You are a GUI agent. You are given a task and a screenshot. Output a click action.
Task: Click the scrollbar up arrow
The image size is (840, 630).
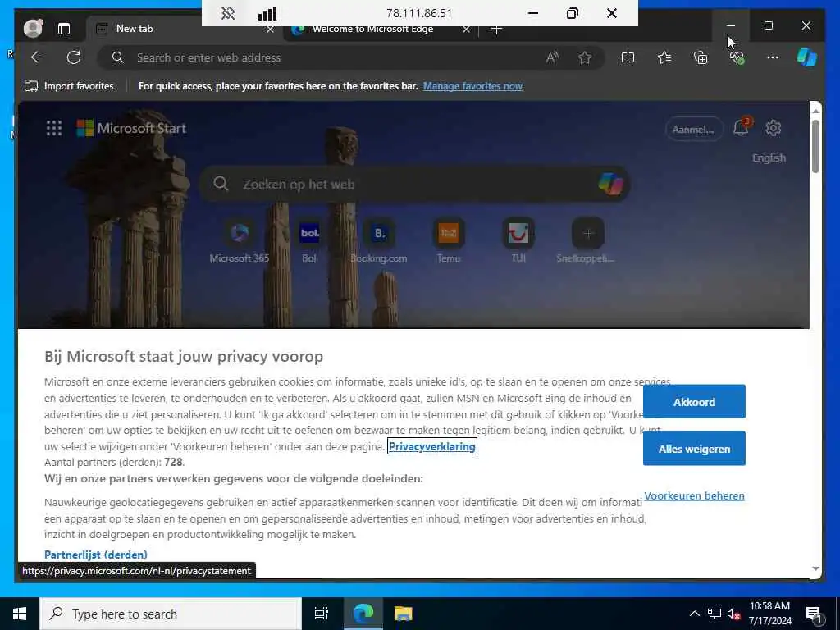[815, 111]
